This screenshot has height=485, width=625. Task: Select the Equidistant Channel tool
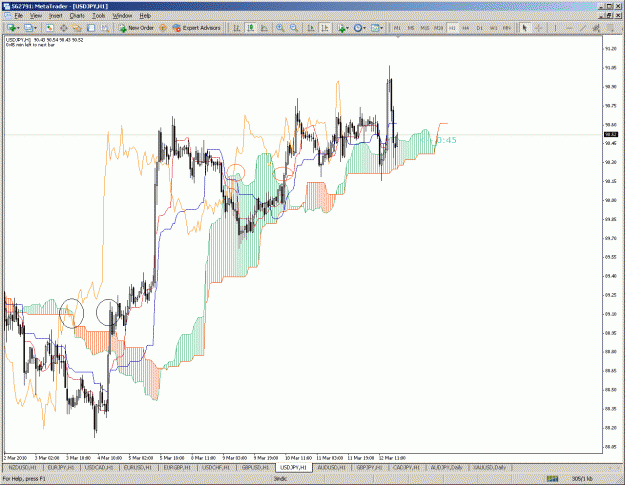point(596,28)
